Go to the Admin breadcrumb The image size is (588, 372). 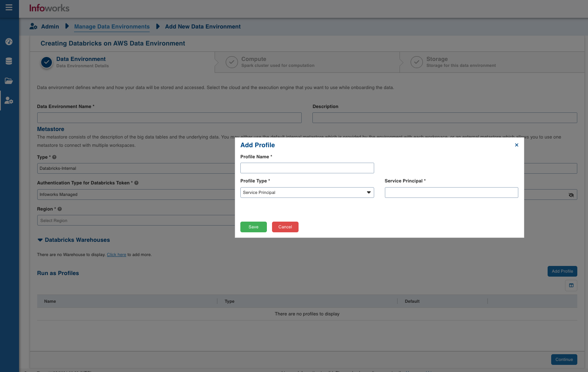[50, 27]
